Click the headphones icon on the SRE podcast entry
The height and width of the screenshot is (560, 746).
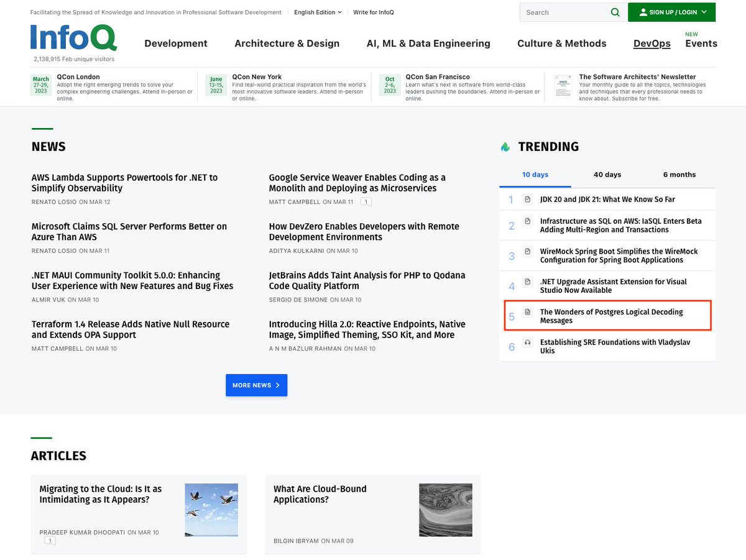529,343
